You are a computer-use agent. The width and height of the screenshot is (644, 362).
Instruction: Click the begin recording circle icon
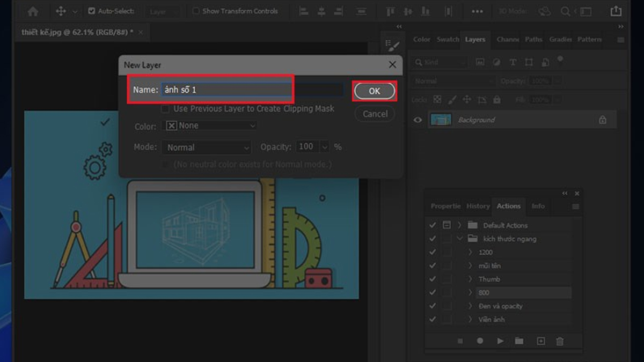480,341
